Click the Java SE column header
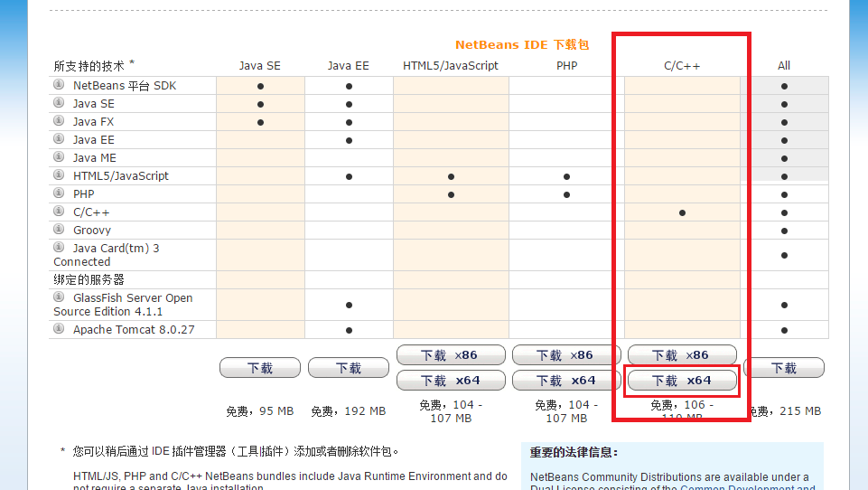This screenshot has height=490, width=868. pyautogui.click(x=259, y=66)
